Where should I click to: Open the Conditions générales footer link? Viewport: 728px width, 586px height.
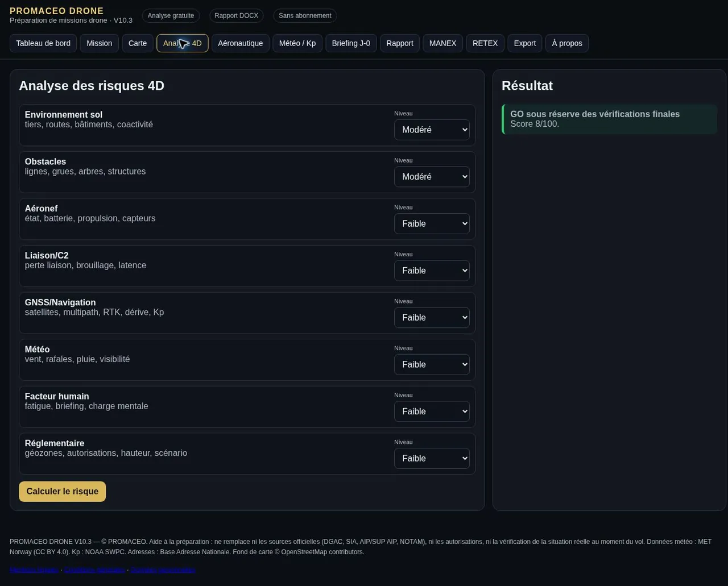94,570
